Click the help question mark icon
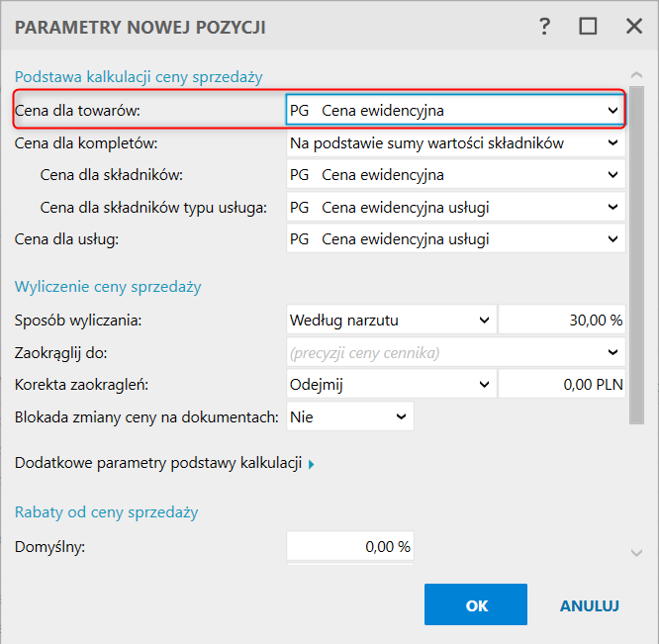Viewport: 659px width, 644px height. coord(545,27)
